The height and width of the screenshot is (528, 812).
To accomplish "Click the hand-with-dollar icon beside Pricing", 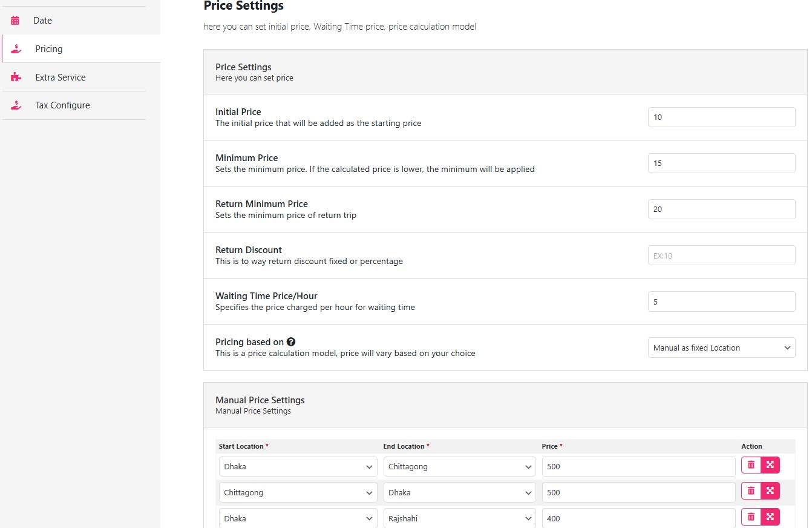I will tap(16, 49).
